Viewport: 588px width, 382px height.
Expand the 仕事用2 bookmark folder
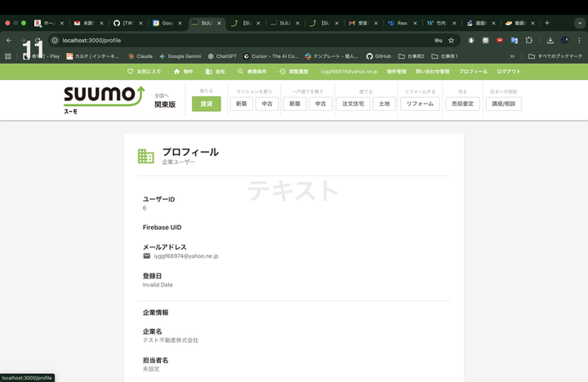click(411, 56)
